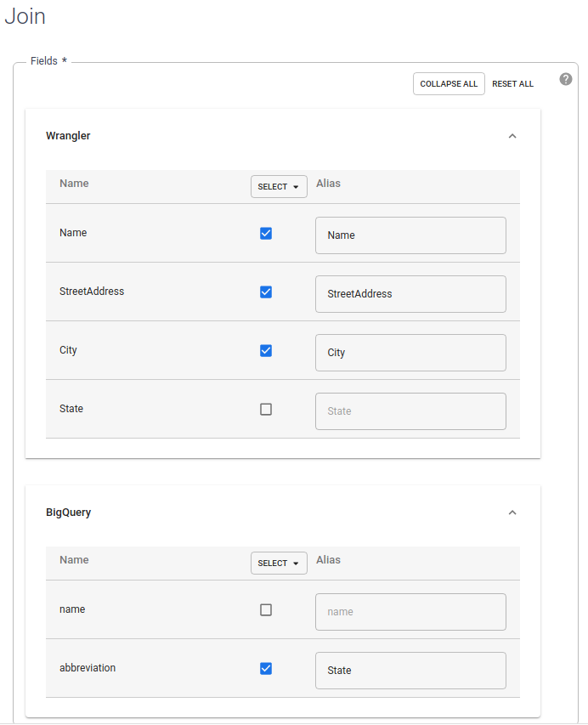Enable the State checkbox in Wrangler
This screenshot has height=725, width=588.
[266, 409]
